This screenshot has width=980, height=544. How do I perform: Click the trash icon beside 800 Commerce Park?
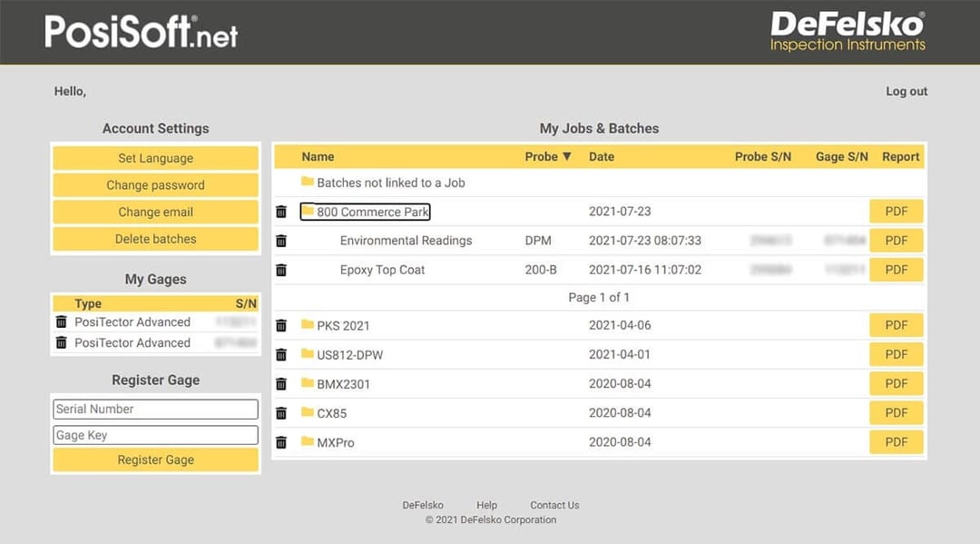pos(282,211)
